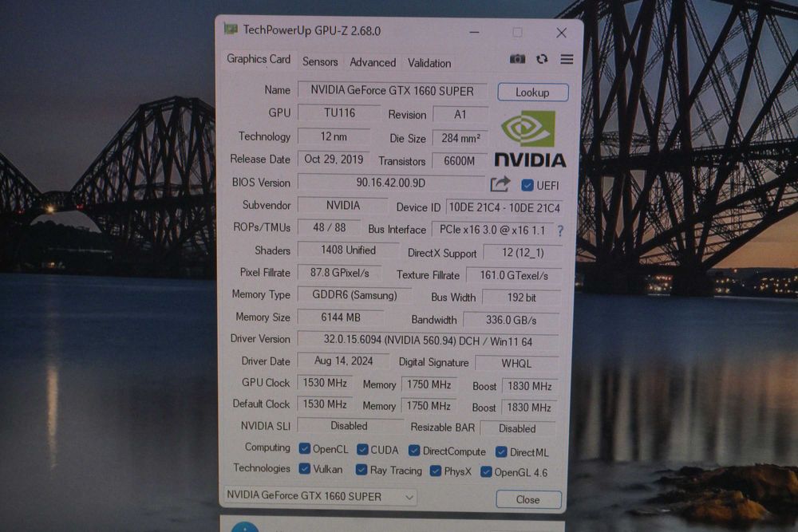Click the Device ID 10DE 21C4 field
The image size is (798, 532).
pyautogui.click(x=504, y=207)
